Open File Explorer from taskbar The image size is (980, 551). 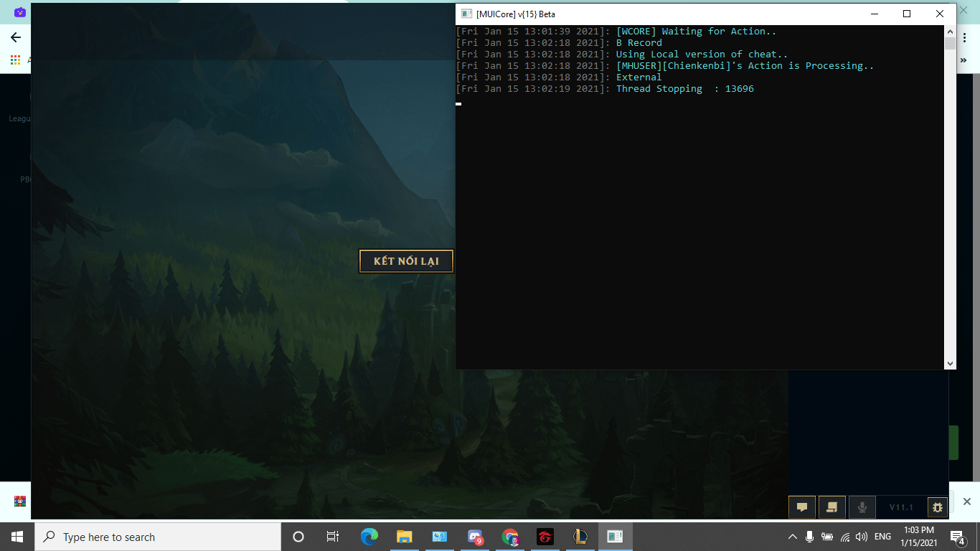tap(405, 537)
